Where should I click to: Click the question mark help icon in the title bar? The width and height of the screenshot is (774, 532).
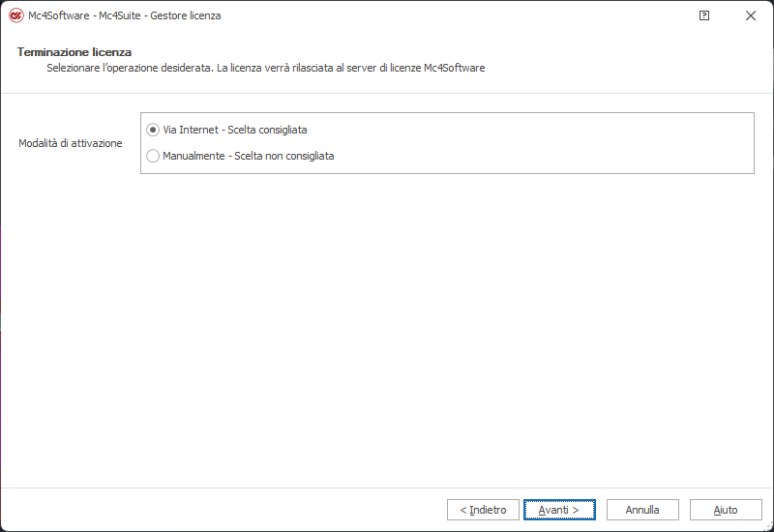point(703,15)
